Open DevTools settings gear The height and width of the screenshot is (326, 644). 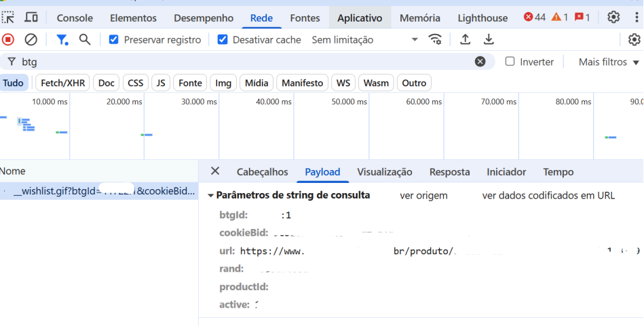click(x=613, y=17)
